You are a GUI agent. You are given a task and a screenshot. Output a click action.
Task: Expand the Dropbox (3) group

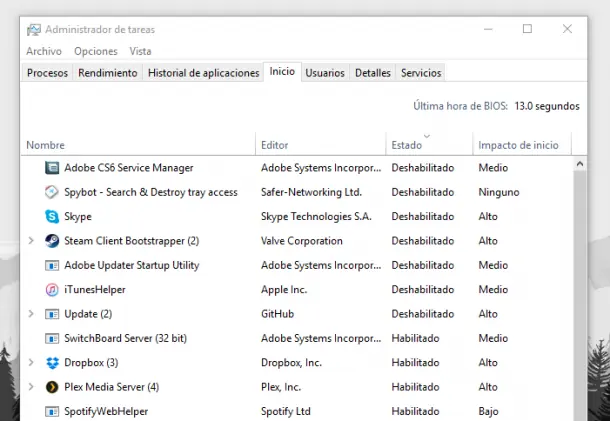pos(31,362)
